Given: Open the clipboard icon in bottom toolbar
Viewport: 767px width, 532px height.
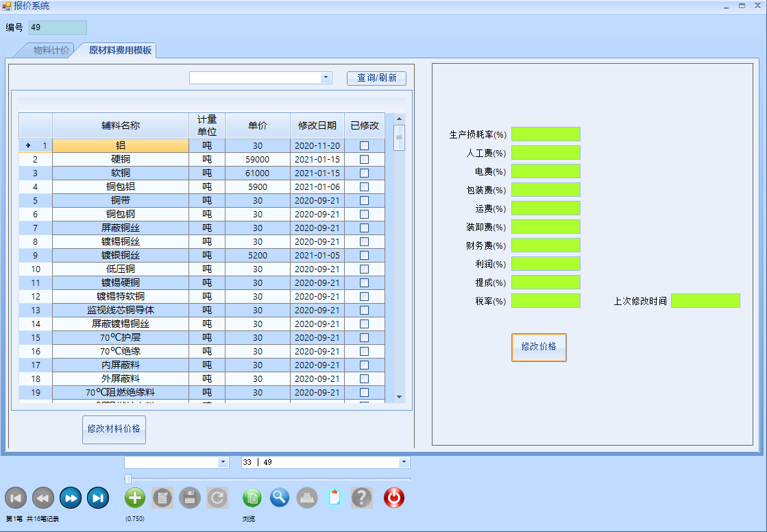Looking at the screenshot, I should point(334,498).
